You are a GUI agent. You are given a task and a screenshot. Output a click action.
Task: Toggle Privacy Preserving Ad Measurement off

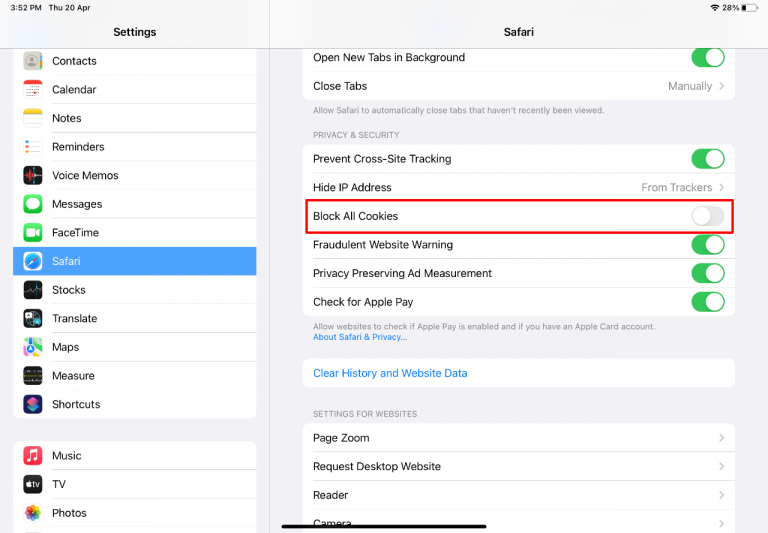(707, 273)
